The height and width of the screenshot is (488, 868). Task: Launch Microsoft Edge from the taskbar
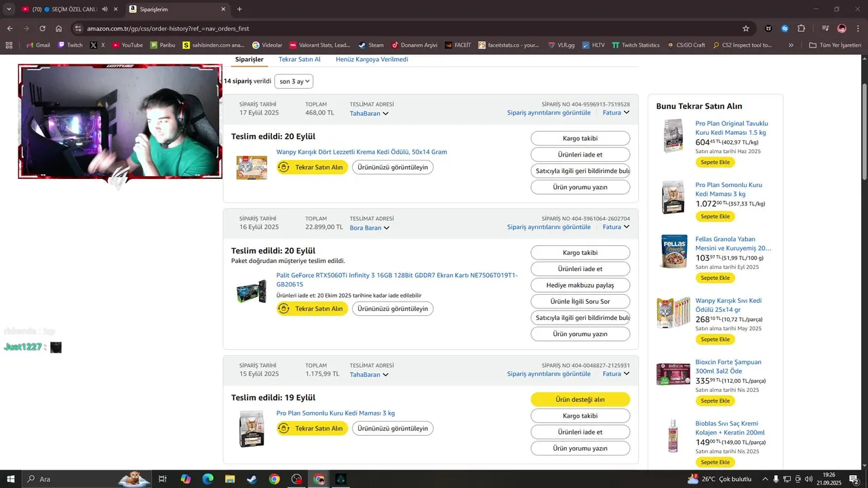[x=208, y=479]
